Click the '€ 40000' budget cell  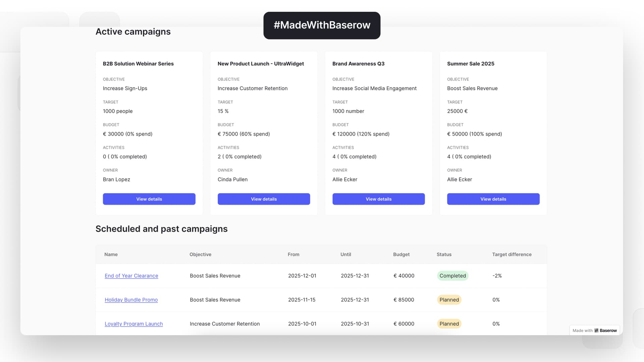(404, 276)
